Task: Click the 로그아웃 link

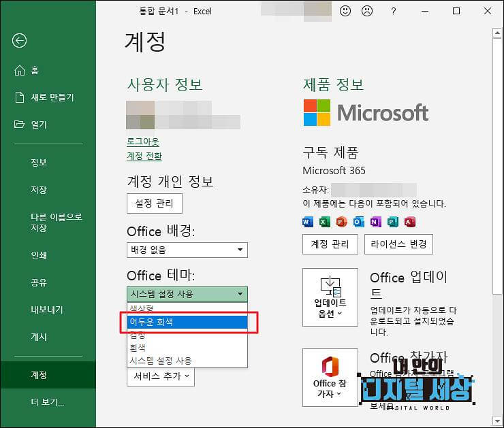Action: pyautogui.click(x=143, y=142)
